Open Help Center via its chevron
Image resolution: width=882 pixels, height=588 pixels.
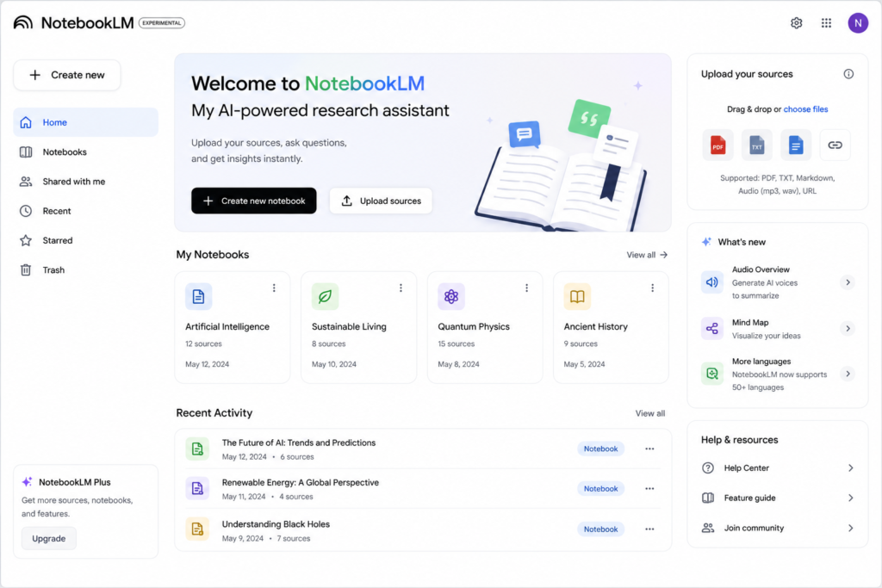coord(850,467)
